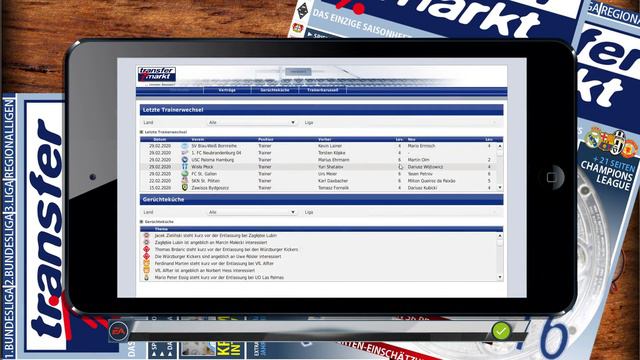Open Land dropdown under Letzte Trainerwechsel
Viewport: 640px width, 360px height.
252,122
